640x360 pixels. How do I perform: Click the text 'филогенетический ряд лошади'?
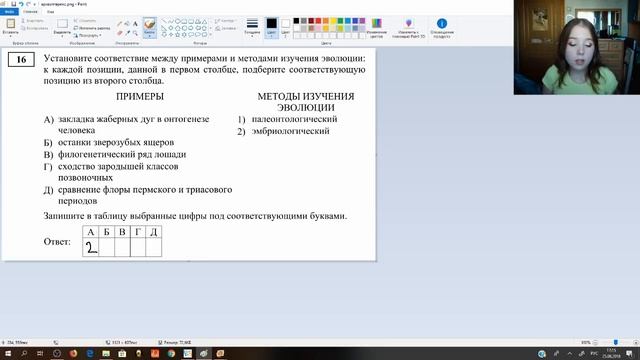click(x=122, y=154)
